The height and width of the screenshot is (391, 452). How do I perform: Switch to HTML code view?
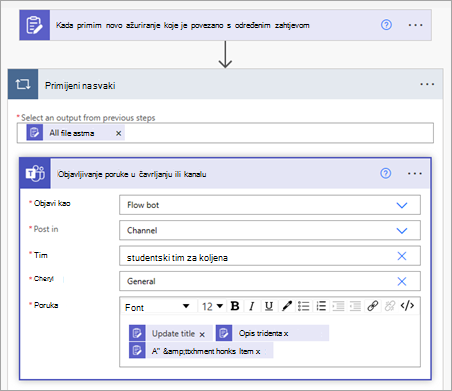(x=407, y=306)
